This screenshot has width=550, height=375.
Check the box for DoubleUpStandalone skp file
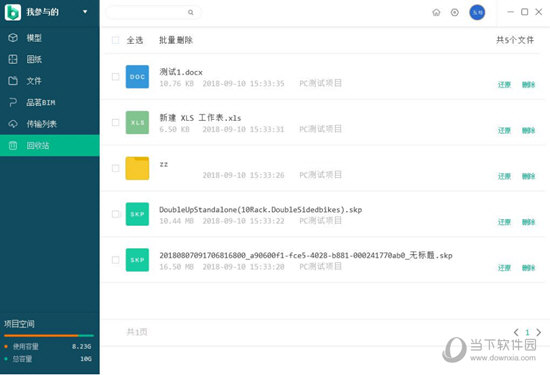(x=115, y=214)
